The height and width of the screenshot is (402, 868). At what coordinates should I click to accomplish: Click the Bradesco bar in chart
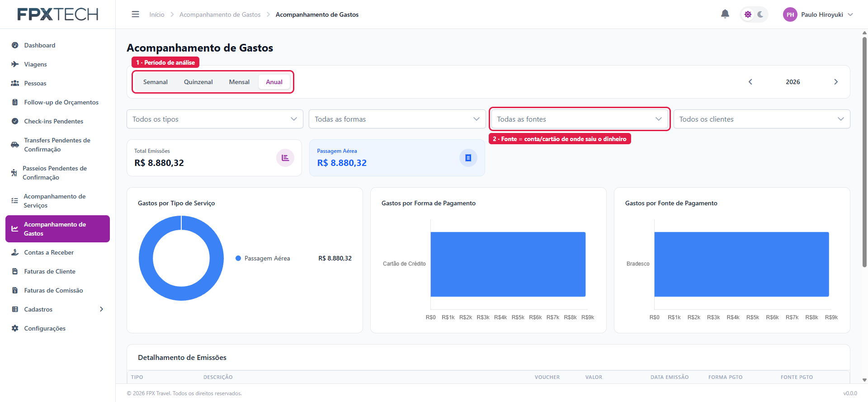(x=741, y=264)
